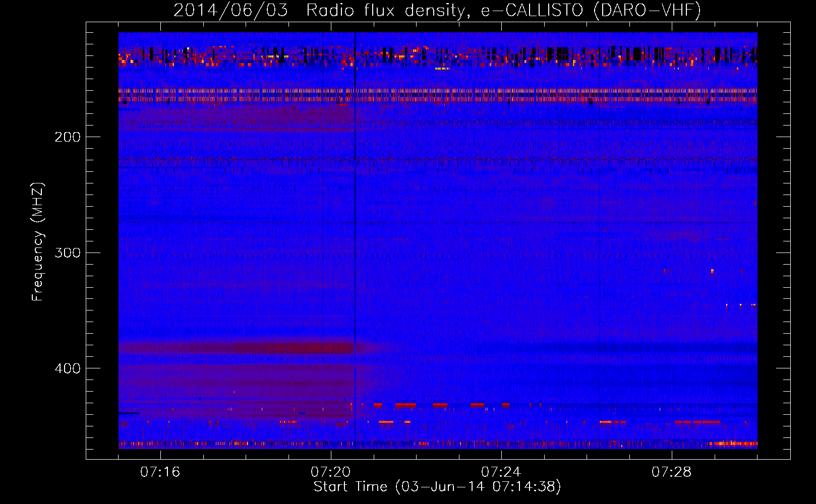Click the 07:28 time tick label
This screenshot has height=504, width=816.
(x=672, y=472)
